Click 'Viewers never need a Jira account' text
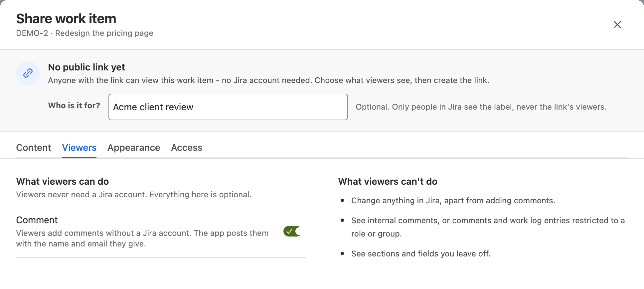Image resolution: width=644 pixels, height=289 pixels. 134,195
